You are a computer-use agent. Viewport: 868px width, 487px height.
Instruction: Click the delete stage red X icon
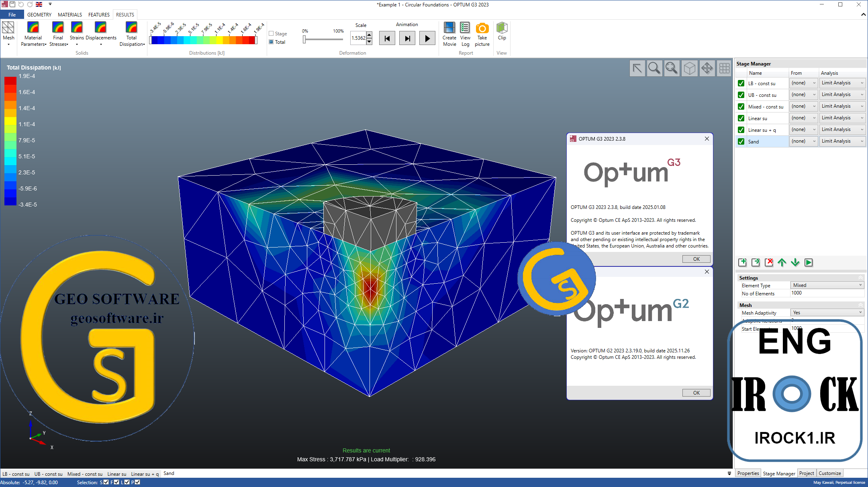pos(769,262)
